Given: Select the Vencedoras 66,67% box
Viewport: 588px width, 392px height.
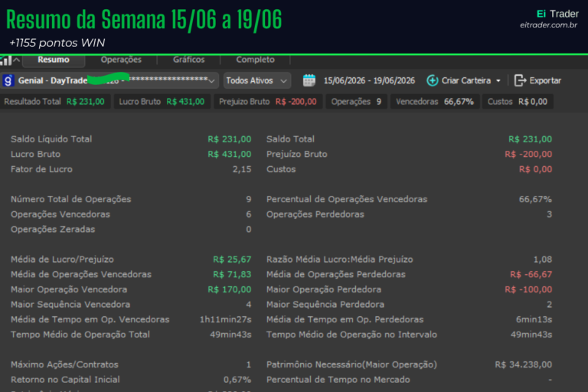Looking at the screenshot, I should tap(435, 102).
